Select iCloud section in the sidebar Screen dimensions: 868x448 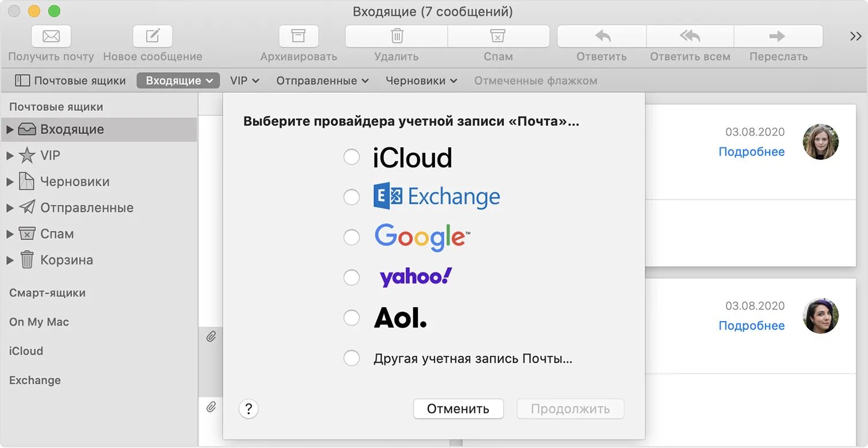26,351
